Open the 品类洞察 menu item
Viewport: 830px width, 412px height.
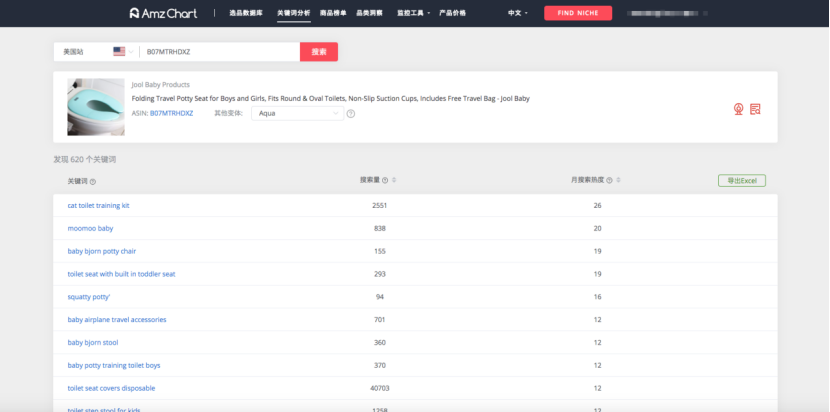pyautogui.click(x=369, y=13)
